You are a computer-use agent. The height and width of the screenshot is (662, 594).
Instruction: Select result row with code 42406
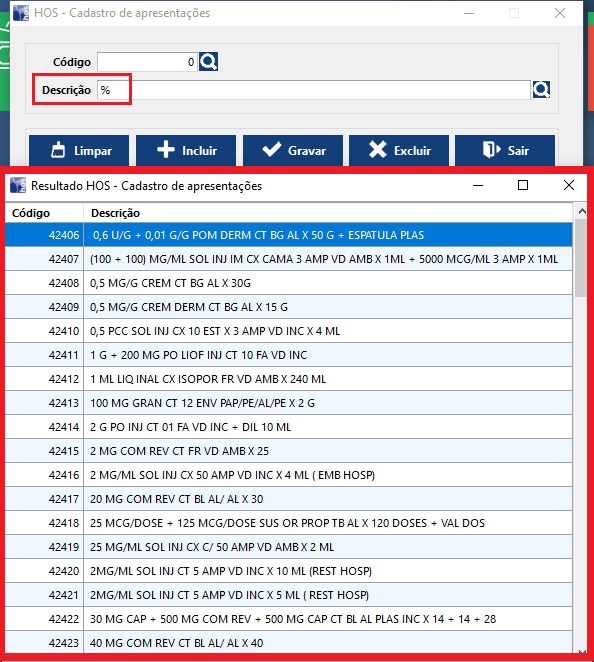289,235
